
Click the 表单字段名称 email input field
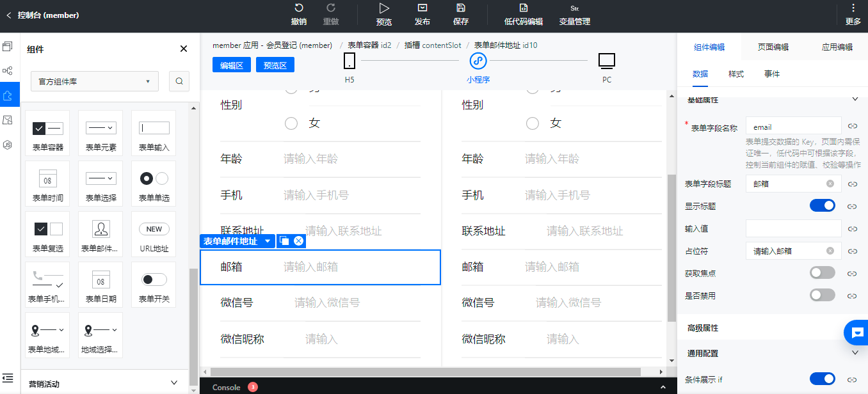click(x=794, y=127)
